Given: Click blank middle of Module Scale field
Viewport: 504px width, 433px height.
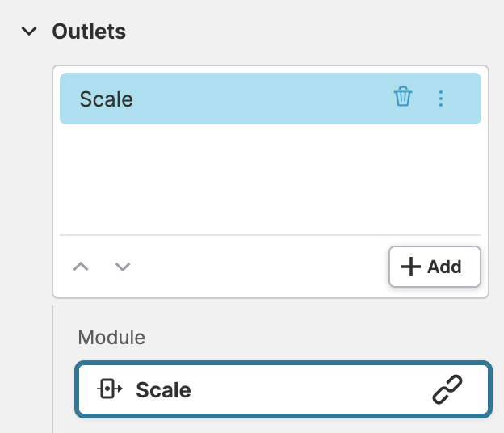Looking at the screenshot, I should (x=307, y=390).
